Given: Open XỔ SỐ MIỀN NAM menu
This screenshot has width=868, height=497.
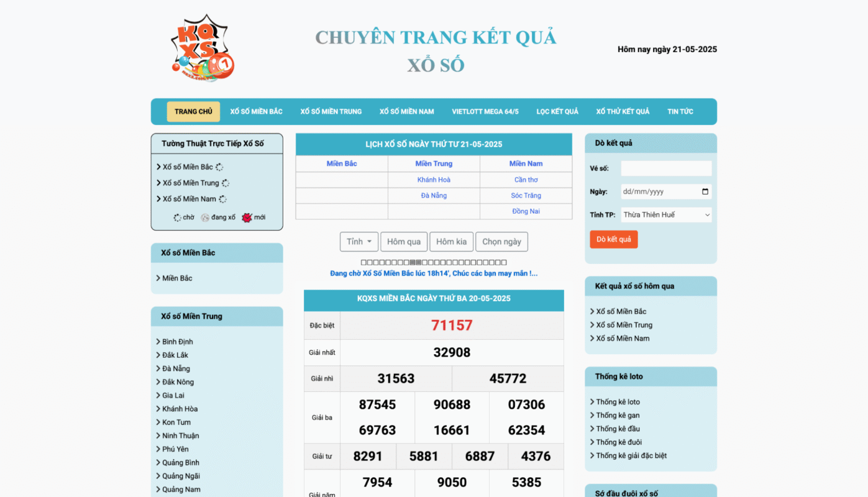Looking at the screenshot, I should click(x=406, y=112).
